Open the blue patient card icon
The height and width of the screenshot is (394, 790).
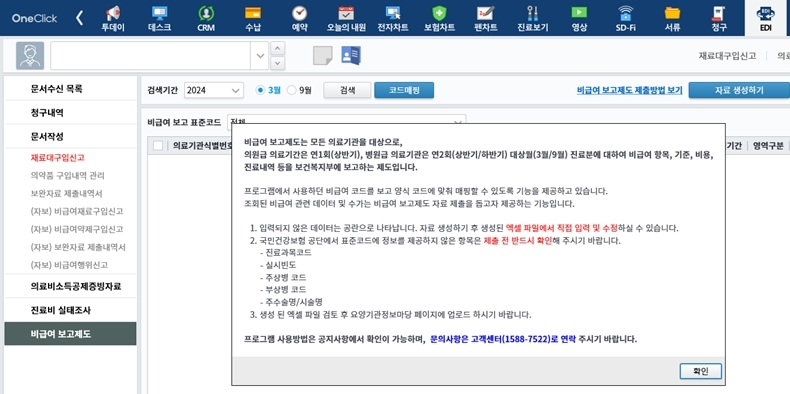(351, 55)
